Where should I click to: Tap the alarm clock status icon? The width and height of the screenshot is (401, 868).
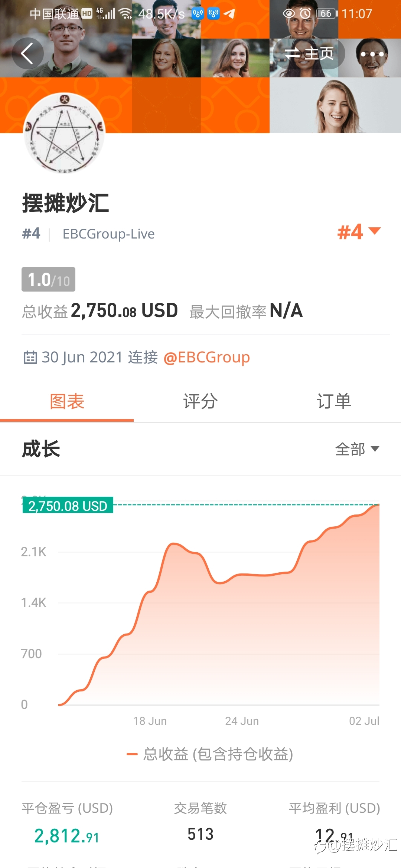[305, 14]
